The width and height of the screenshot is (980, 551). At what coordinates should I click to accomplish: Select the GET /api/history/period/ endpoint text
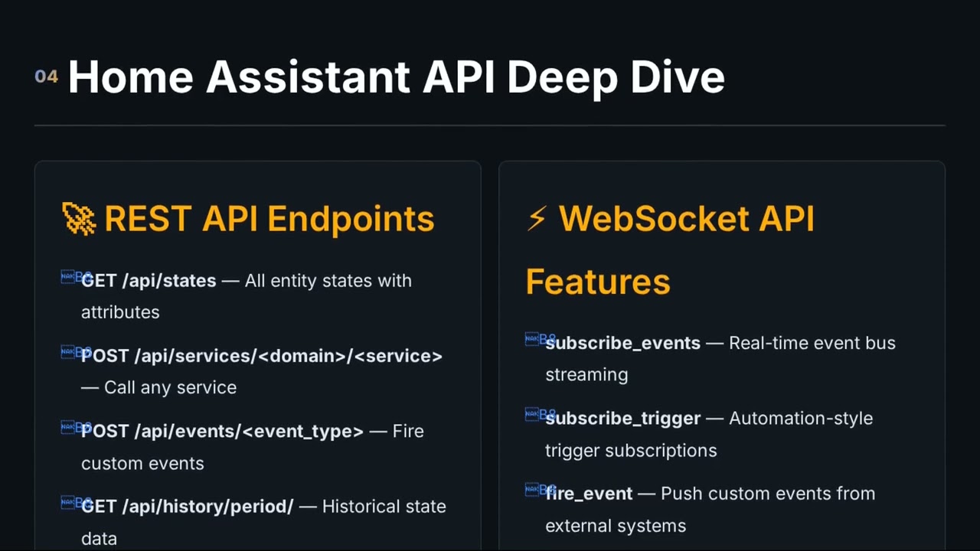tap(187, 507)
